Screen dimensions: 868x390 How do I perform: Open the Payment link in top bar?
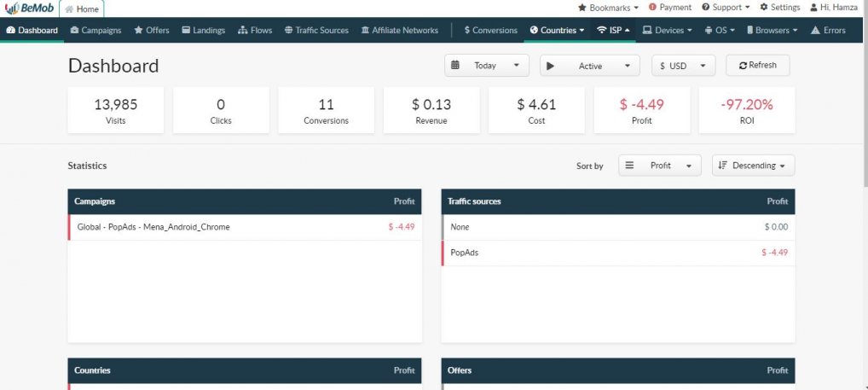[x=670, y=8]
